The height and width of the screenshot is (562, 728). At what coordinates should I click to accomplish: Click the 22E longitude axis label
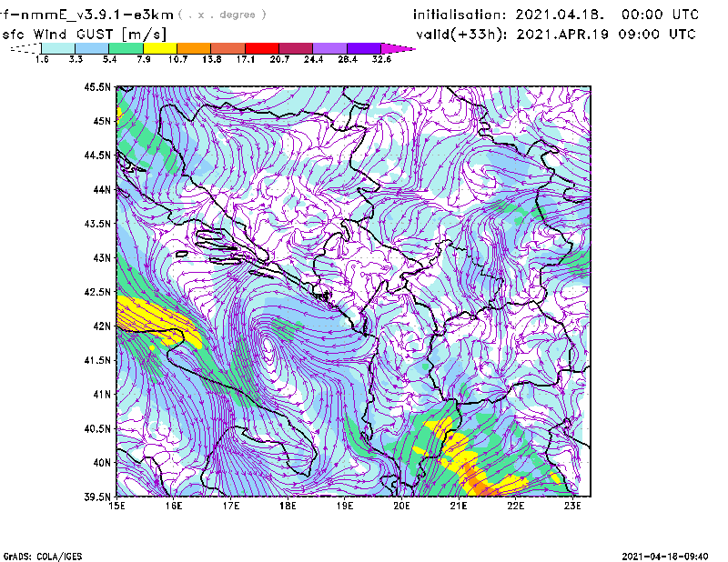point(516,506)
